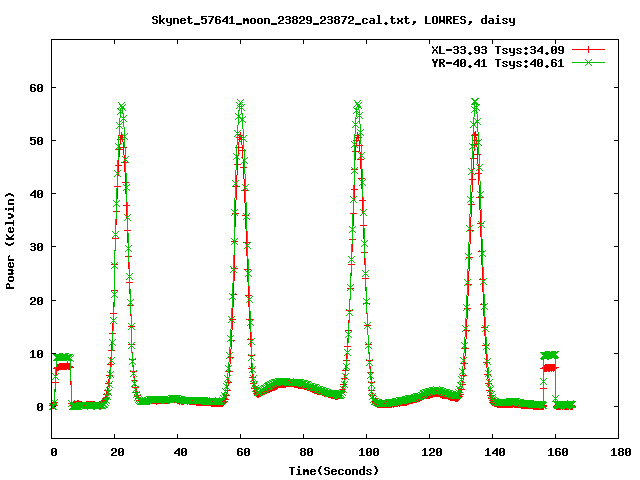640x480 pixels.
Task: Click the Time(Seconds) axis label
Action: click(x=334, y=471)
